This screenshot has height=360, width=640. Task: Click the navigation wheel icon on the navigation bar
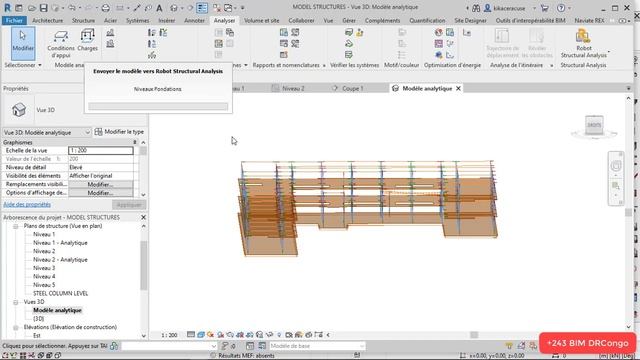click(x=616, y=166)
